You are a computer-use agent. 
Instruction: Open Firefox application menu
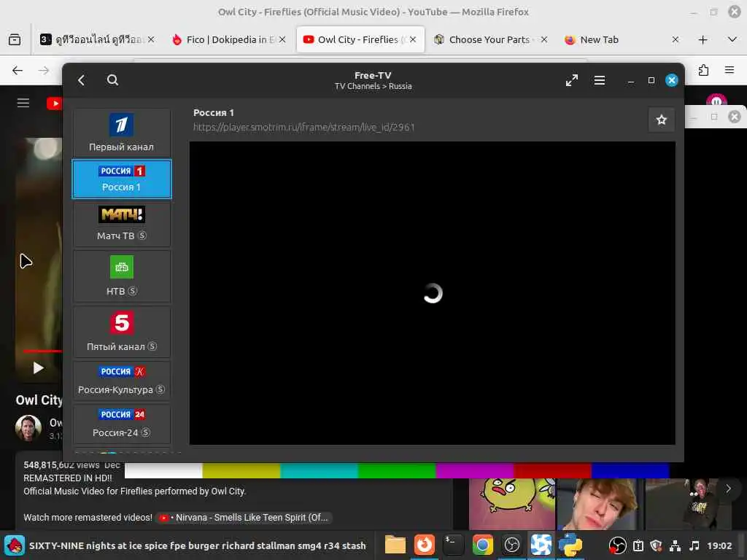coord(729,71)
